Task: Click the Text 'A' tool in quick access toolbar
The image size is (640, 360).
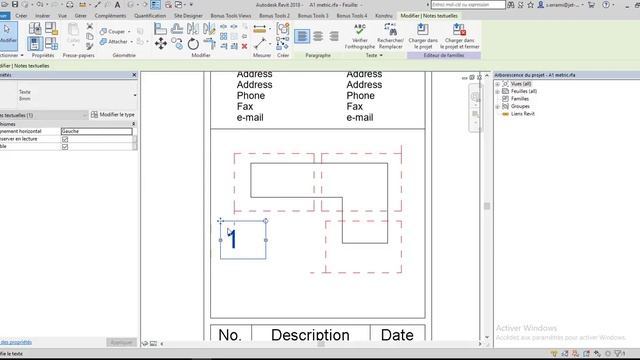Action: (x=117, y=5)
